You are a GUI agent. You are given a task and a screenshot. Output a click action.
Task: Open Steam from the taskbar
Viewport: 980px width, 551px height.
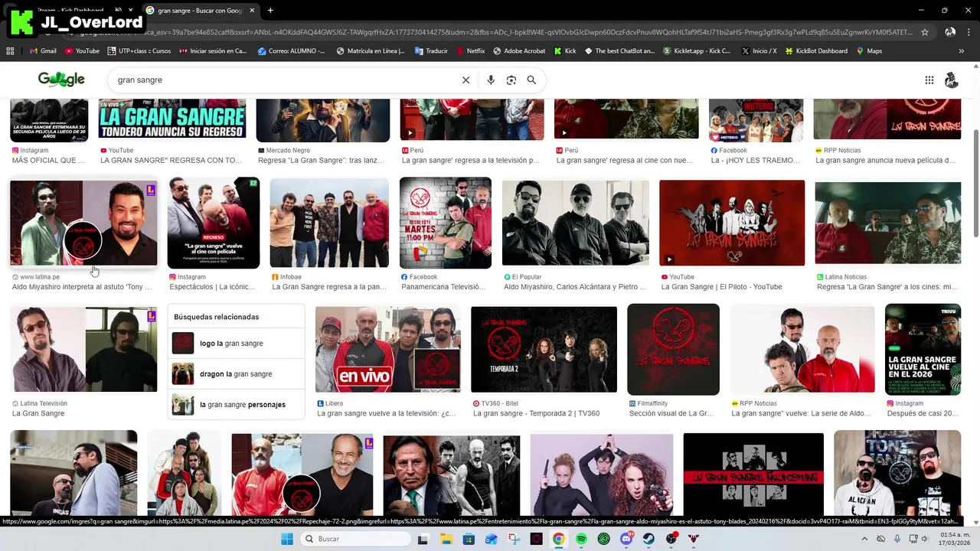click(648, 539)
